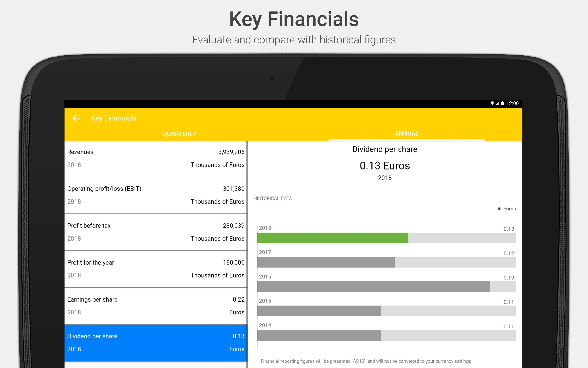Select the Earnings per share row

click(x=156, y=306)
